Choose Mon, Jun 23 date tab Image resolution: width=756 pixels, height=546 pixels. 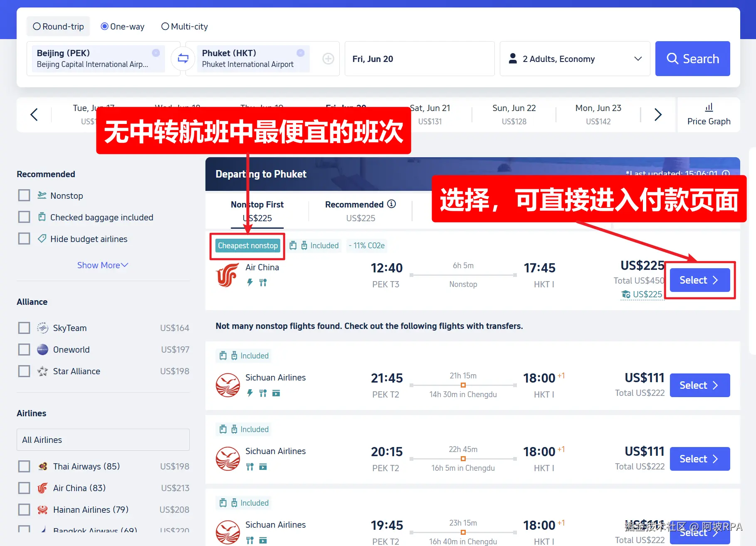pyautogui.click(x=598, y=114)
